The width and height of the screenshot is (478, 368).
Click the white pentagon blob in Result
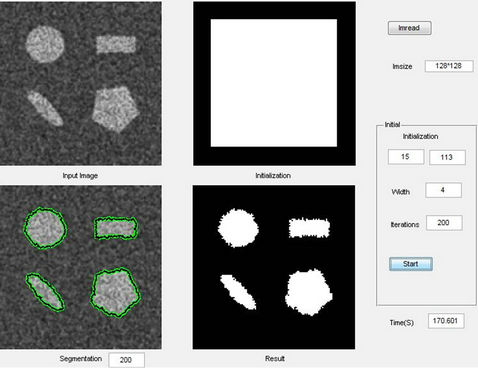[x=309, y=293]
